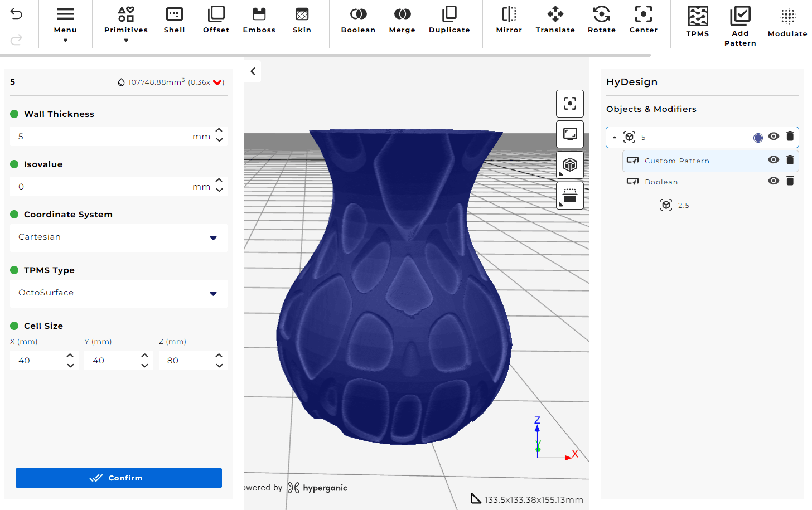Select the Rotate tool
Screen dimensions: 812x510
(602, 21)
